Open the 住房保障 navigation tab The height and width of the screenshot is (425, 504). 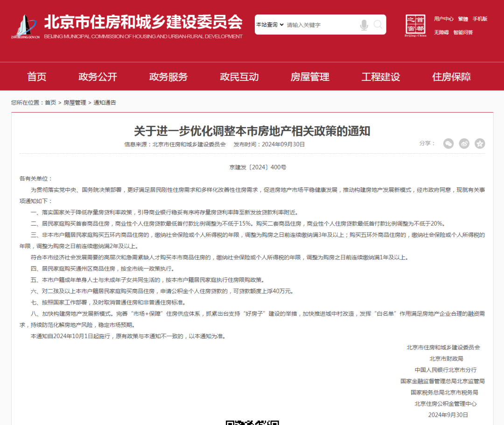click(451, 77)
